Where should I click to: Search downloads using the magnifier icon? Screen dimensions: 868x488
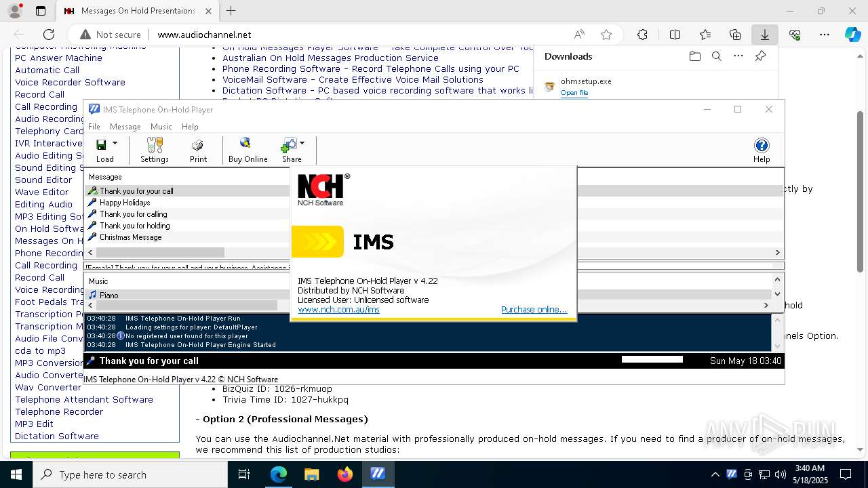716,56
